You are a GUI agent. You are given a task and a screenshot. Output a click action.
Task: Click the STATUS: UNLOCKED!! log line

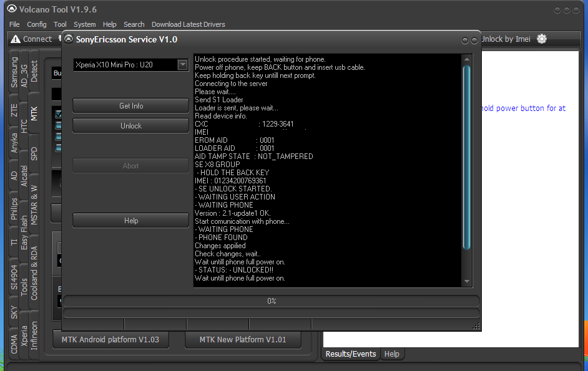(x=234, y=270)
